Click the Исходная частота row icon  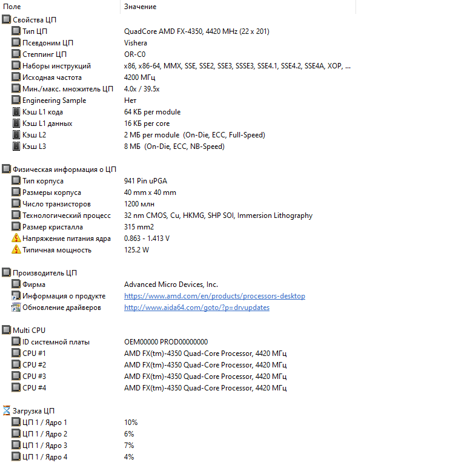16,77
